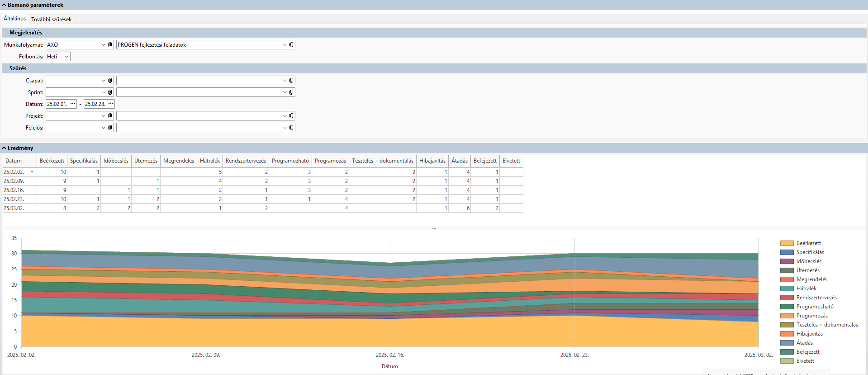Select the 25.03.02. date row cell

[19, 208]
